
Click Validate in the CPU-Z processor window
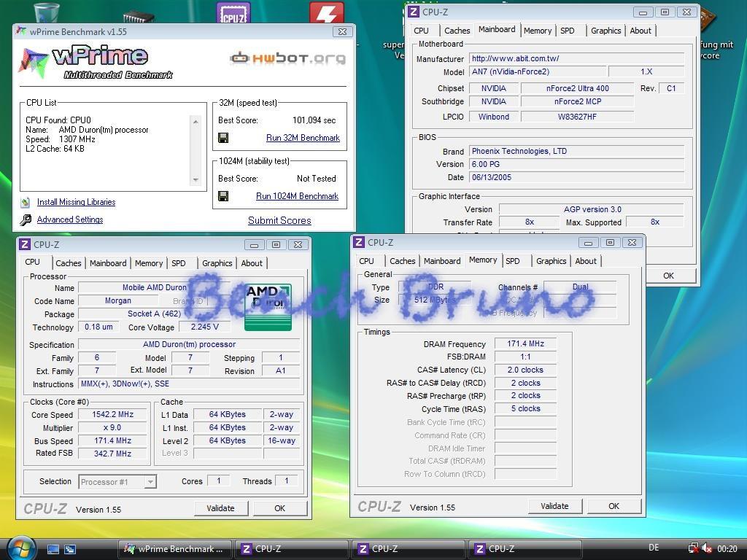coord(220,508)
